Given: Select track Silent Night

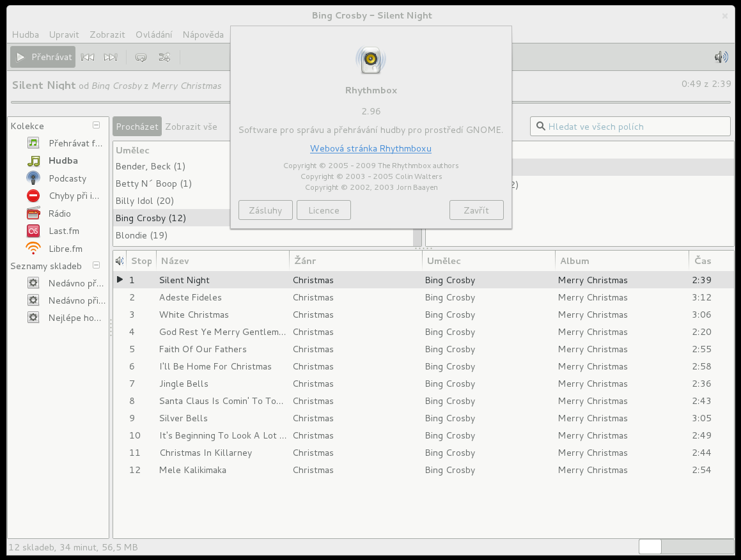Looking at the screenshot, I should (423, 280).
